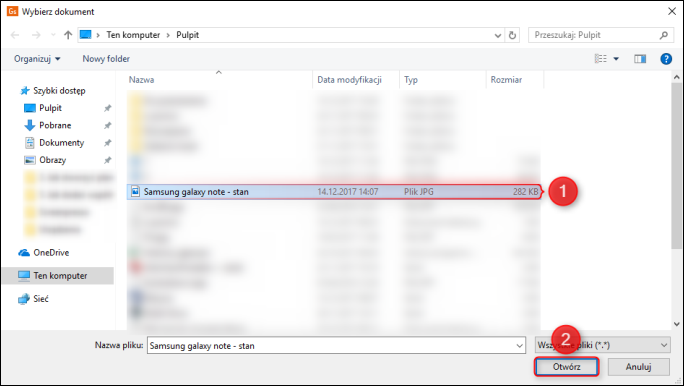Open the recent locations dropdown arrow

coord(53,35)
